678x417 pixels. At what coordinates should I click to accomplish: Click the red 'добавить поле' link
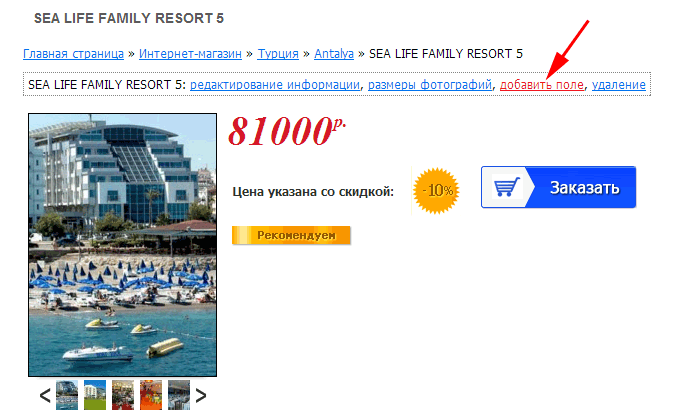coord(542,85)
